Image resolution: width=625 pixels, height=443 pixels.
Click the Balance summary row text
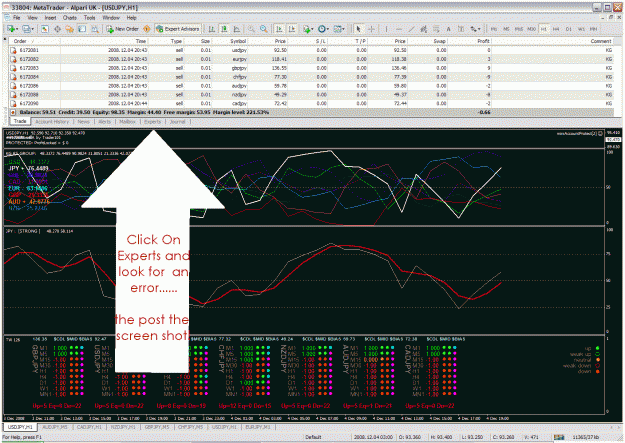click(144, 112)
